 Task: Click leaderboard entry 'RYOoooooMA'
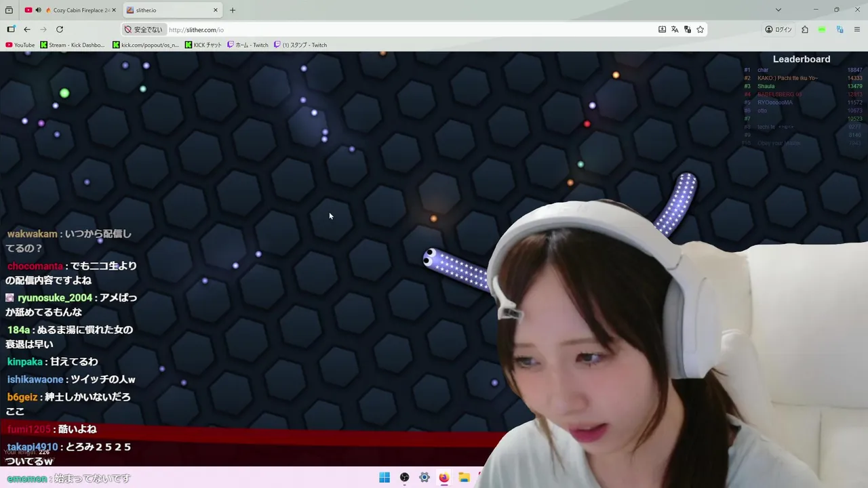point(775,102)
